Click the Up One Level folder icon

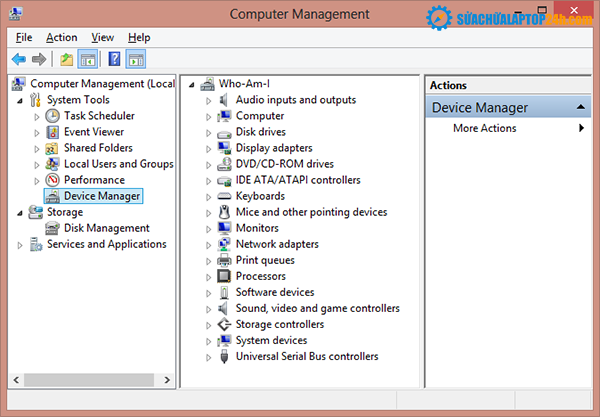tap(66, 60)
